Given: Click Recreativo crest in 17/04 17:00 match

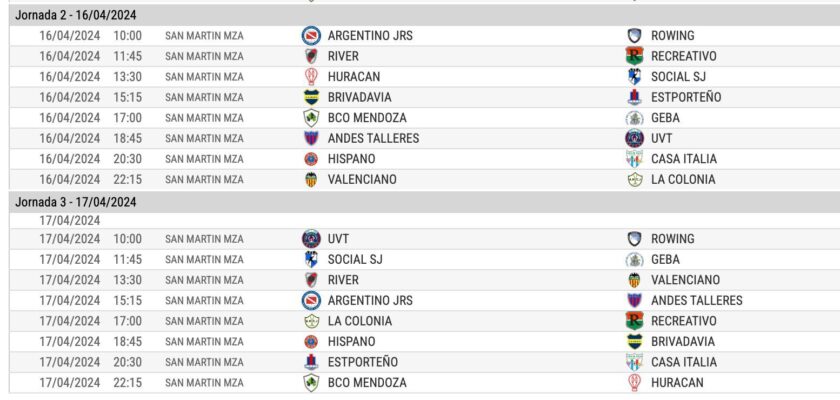Looking at the screenshot, I should pyautogui.click(x=633, y=321).
